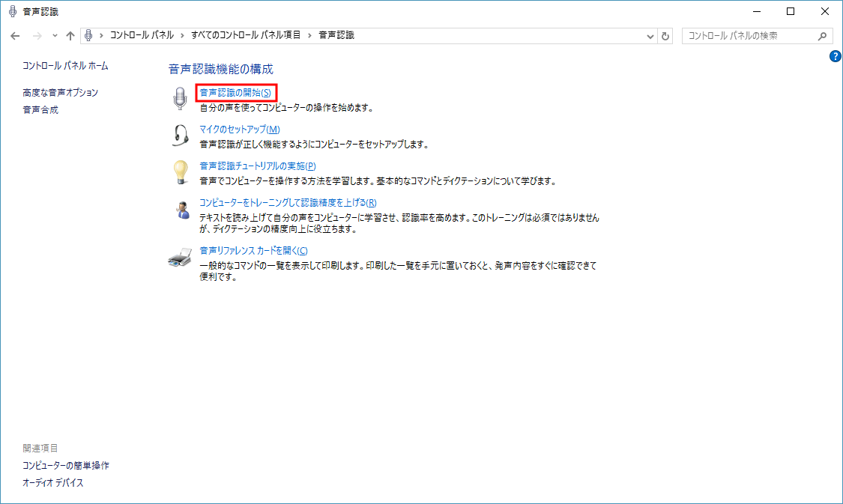Expand the address bar history dropdown
The width and height of the screenshot is (843, 504).
tap(650, 37)
